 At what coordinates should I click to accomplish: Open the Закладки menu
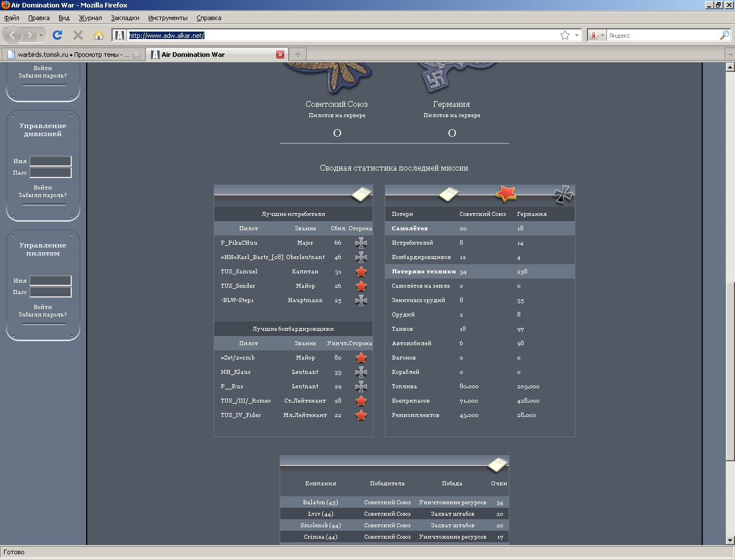coord(125,18)
